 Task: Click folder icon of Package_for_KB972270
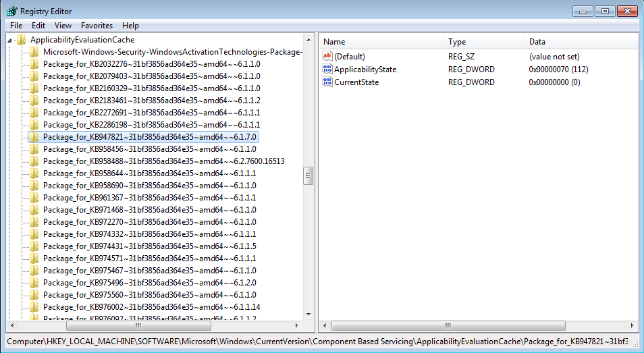tap(34, 222)
